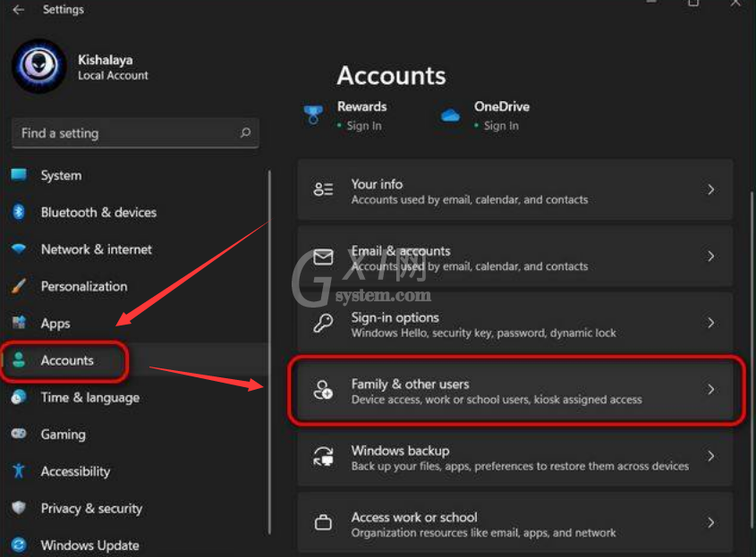Screen dimensions: 756x557
Task: Click the Accounts person icon in sidebar
Action: [x=19, y=359]
